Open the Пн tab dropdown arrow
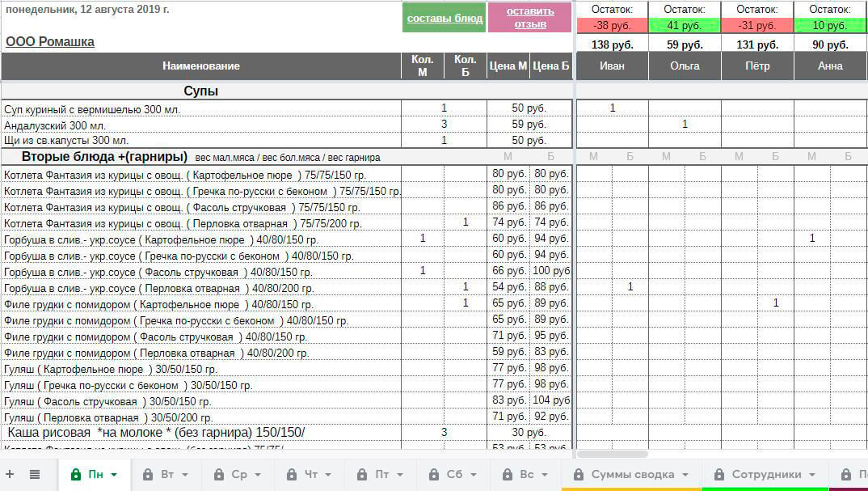The width and height of the screenshot is (868, 491). (114, 475)
